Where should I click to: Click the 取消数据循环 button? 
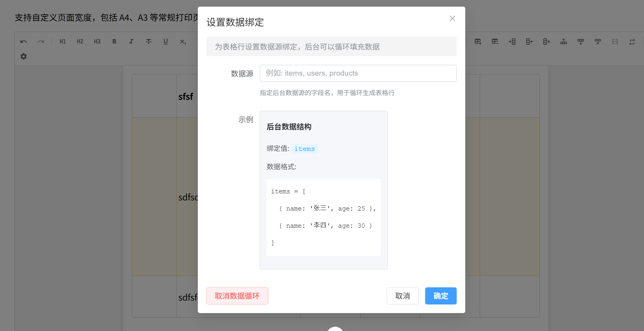237,296
